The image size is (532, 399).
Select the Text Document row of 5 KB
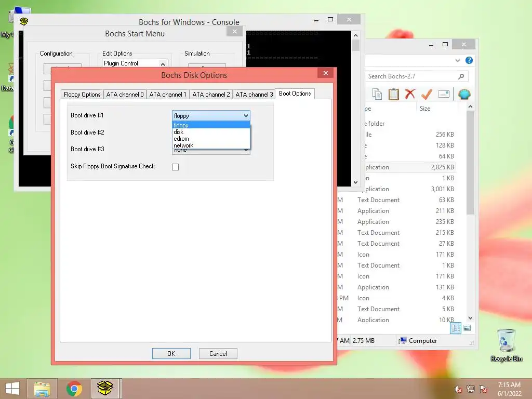(396, 309)
